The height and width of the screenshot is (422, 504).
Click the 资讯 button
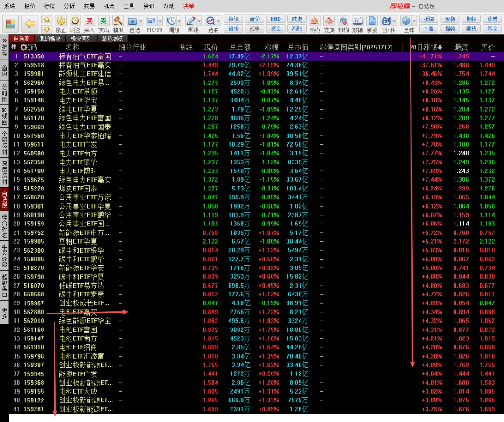pyautogui.click(x=233, y=19)
